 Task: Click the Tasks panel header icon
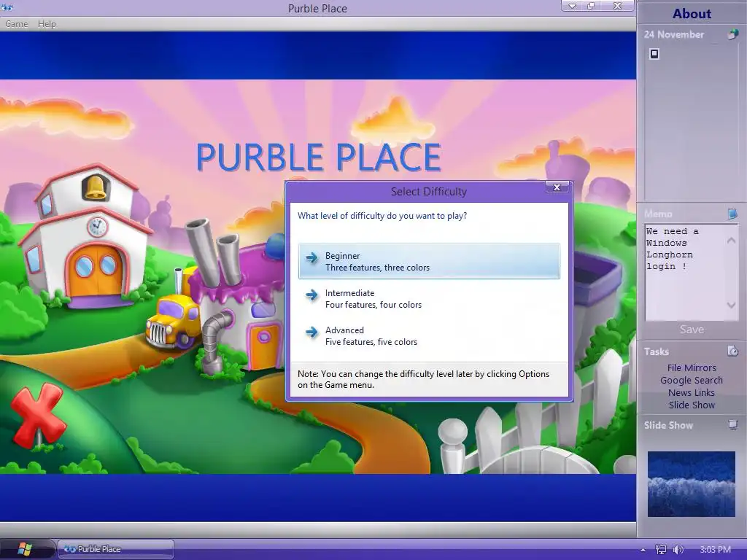732,351
